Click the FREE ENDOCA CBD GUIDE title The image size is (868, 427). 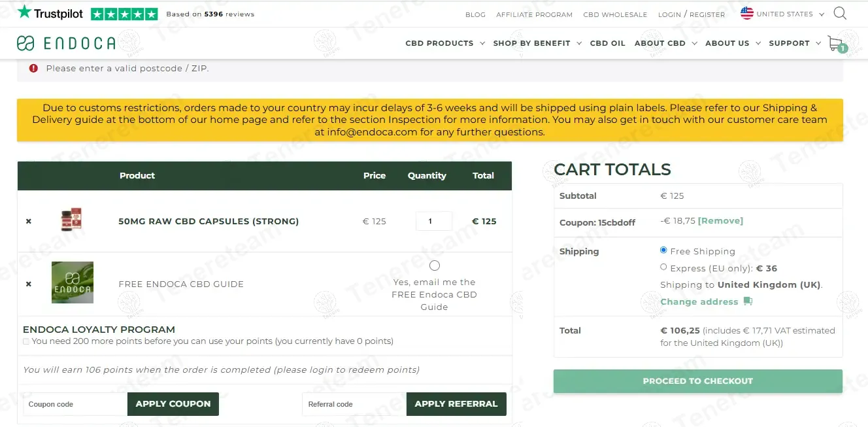click(x=181, y=284)
